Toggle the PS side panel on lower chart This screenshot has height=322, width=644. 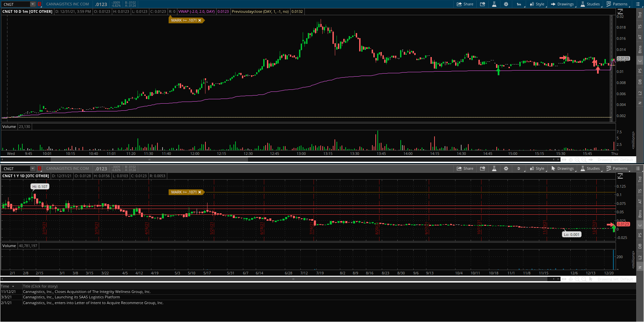[x=640, y=235]
